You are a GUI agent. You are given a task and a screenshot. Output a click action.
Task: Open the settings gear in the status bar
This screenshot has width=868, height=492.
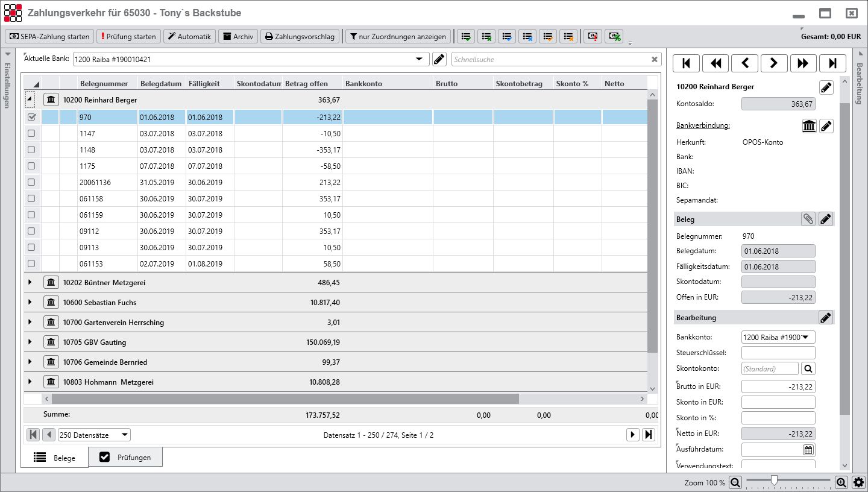[858, 482]
